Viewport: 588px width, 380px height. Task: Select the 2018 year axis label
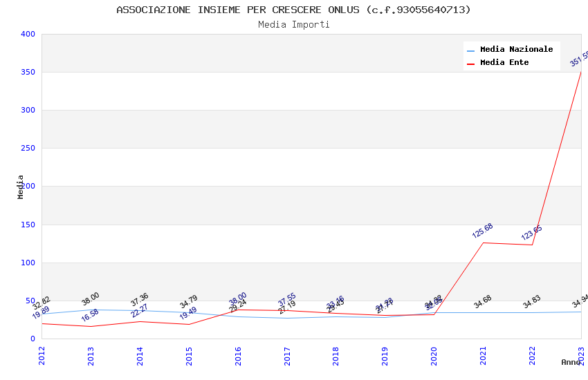pos(336,356)
